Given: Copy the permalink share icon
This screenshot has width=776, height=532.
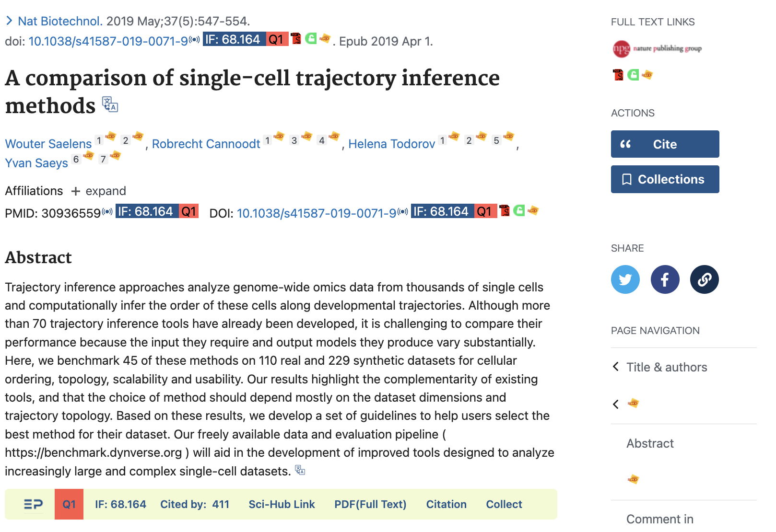Looking at the screenshot, I should pyautogui.click(x=704, y=279).
